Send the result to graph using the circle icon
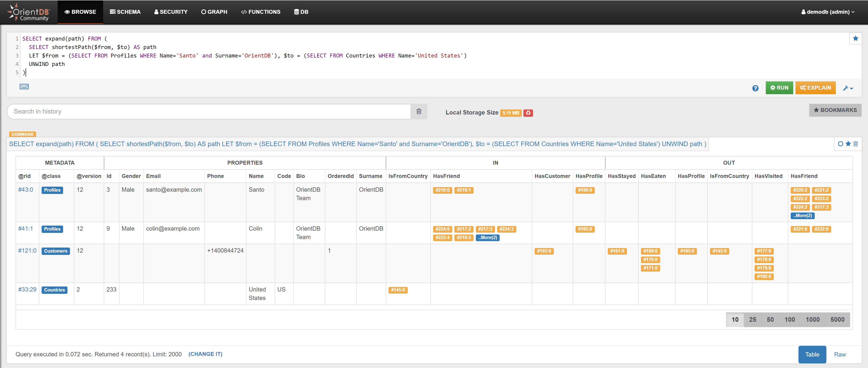Viewport: 868px width, 368px height. 840,144
